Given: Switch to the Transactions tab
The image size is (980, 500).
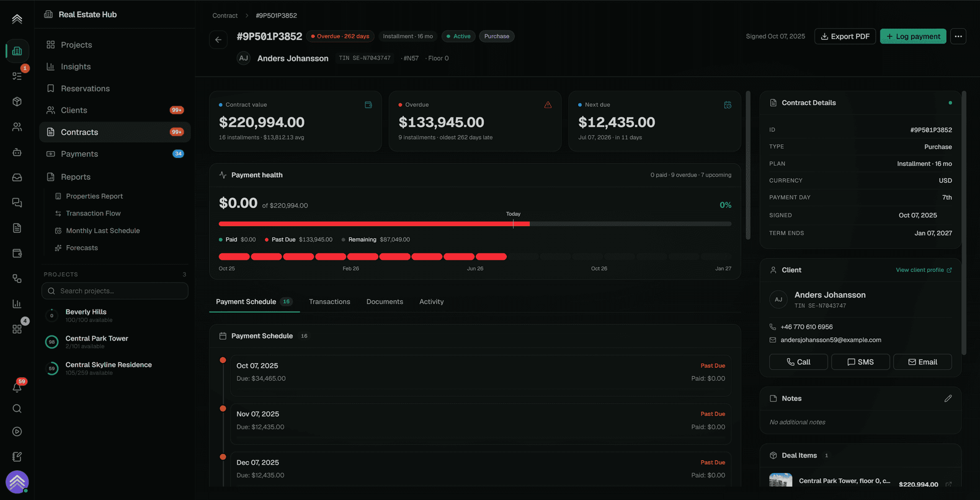Looking at the screenshot, I should [x=329, y=302].
